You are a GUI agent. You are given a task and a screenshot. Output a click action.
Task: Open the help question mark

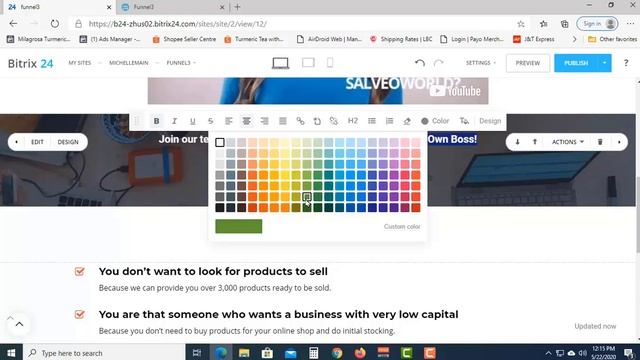tap(626, 63)
